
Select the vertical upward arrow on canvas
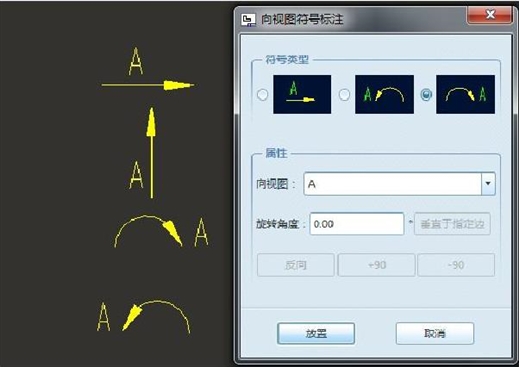(x=152, y=153)
